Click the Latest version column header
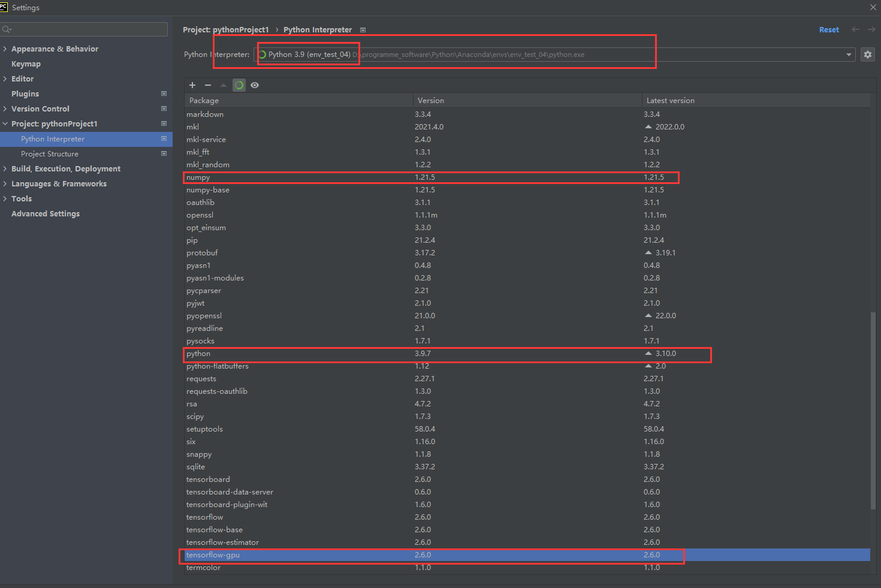 pos(756,100)
